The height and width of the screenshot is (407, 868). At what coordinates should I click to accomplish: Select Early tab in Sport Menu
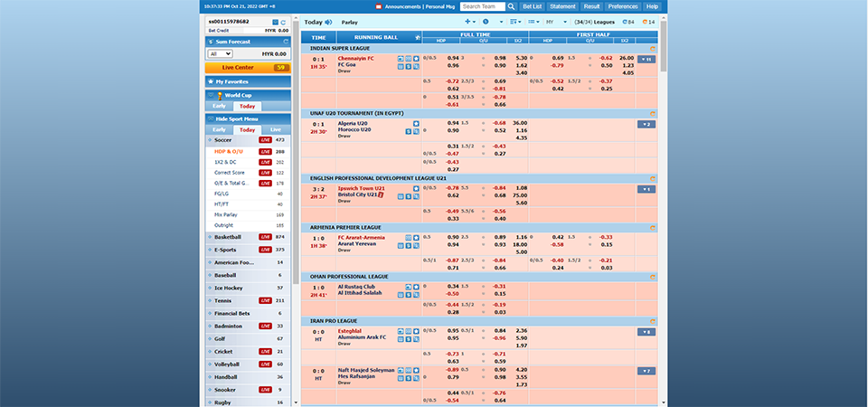tap(219, 129)
